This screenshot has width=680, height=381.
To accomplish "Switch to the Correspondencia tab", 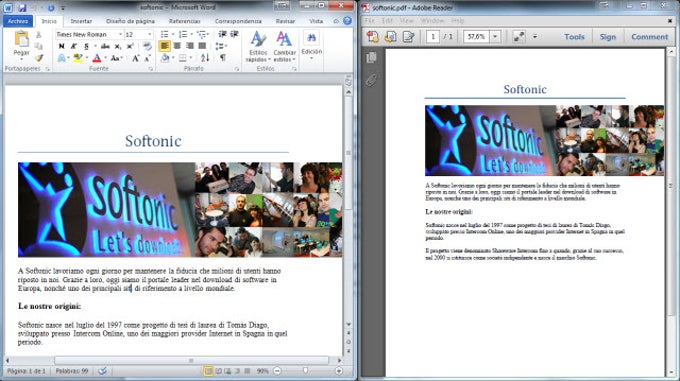I will (238, 21).
